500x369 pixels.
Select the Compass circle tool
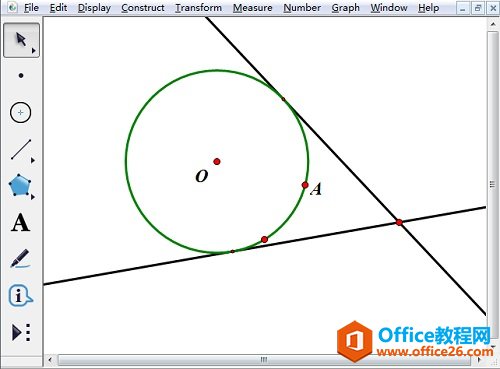pos(21,112)
